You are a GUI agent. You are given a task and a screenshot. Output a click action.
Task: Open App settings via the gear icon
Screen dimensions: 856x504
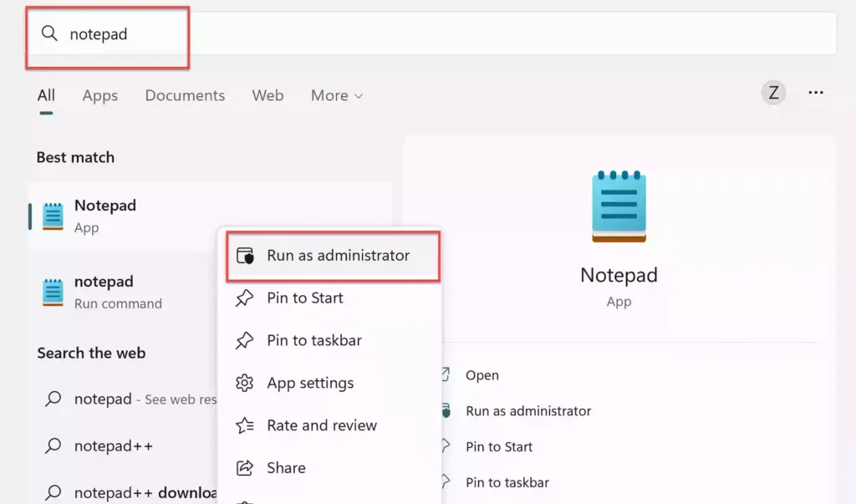tap(245, 383)
